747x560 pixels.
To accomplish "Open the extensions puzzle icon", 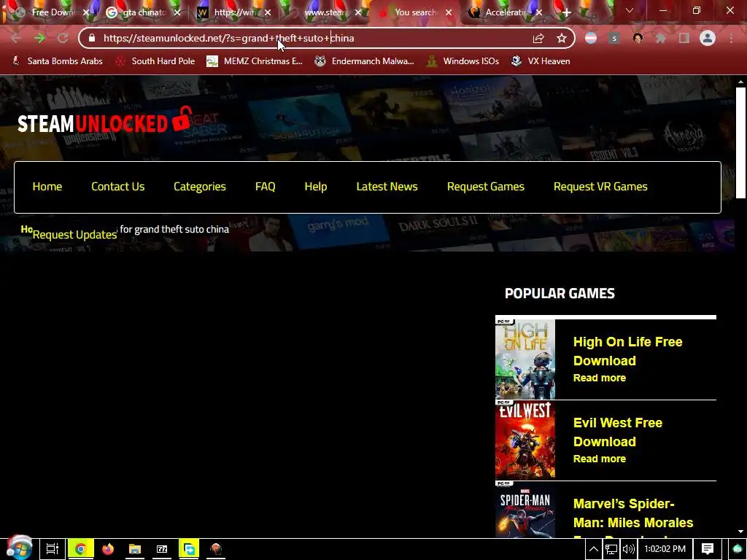I will pos(661,38).
